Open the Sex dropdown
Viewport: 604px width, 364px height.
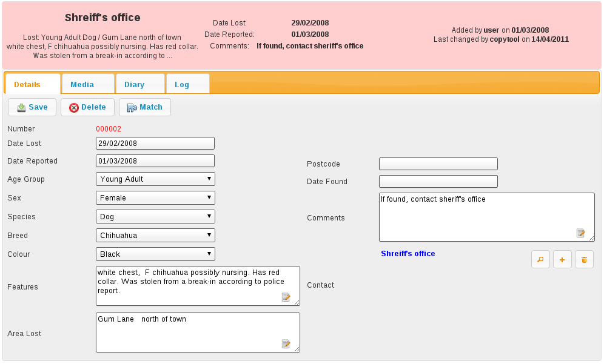tap(155, 198)
